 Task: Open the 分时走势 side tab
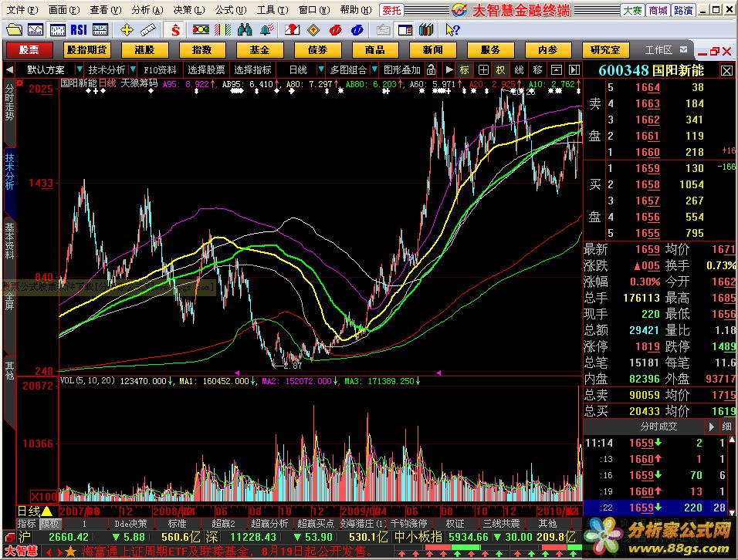pos(9,102)
